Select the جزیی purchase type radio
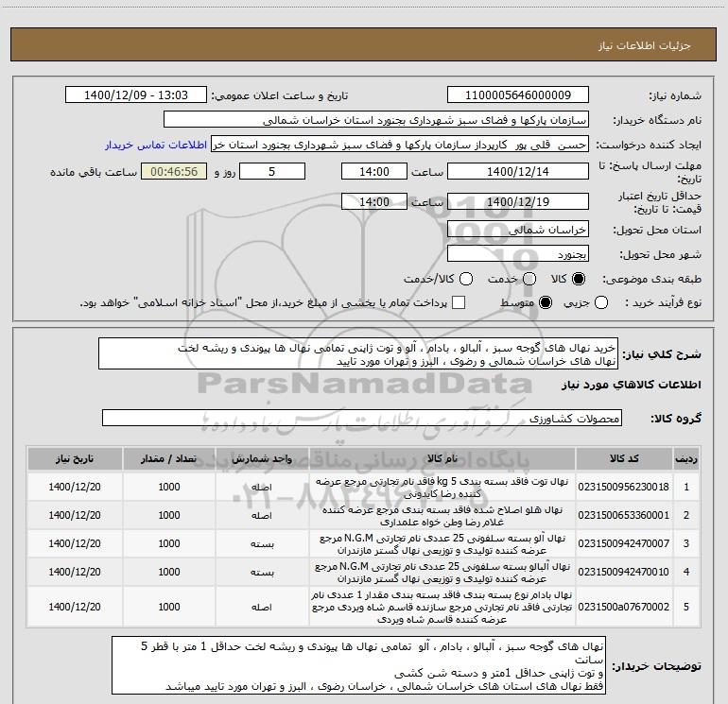This screenshot has width=728, height=704. pyautogui.click(x=601, y=302)
